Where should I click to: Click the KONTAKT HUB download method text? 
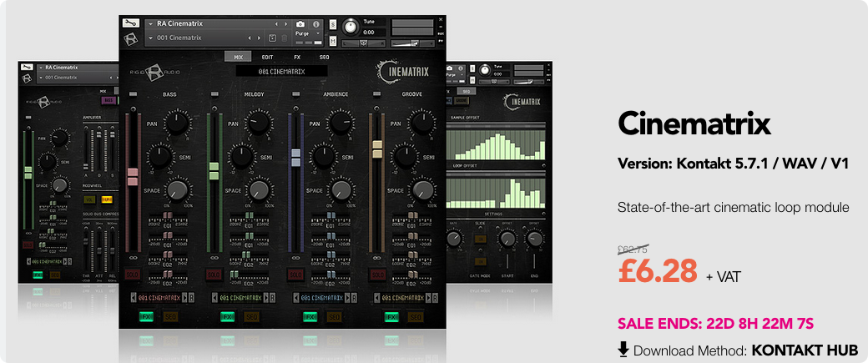pyautogui.click(x=805, y=350)
